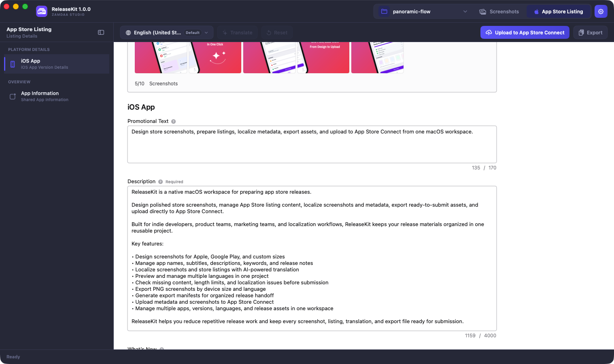Viewport: 614px width, 364px height.
Task: Open App Information shared details
Action: (57, 96)
